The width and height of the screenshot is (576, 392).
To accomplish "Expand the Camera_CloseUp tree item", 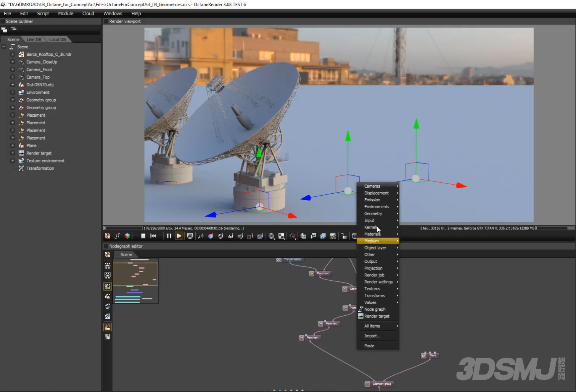I will tap(13, 62).
